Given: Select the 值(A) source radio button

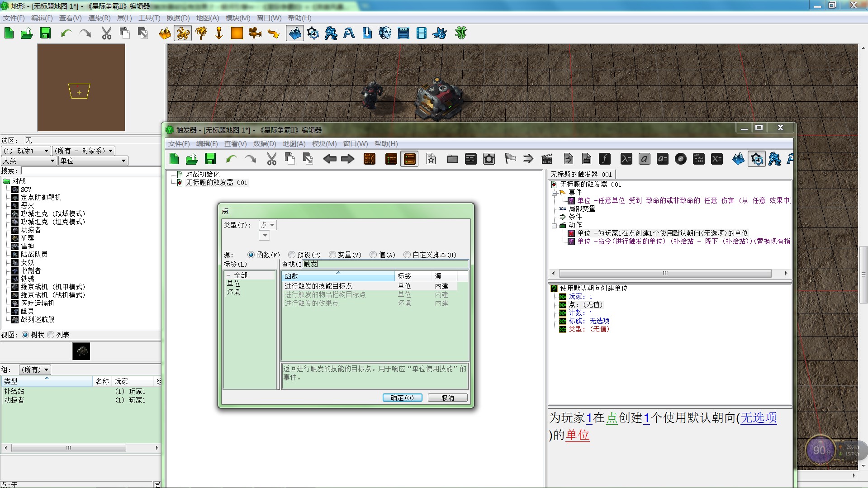Looking at the screenshot, I should click(373, 255).
